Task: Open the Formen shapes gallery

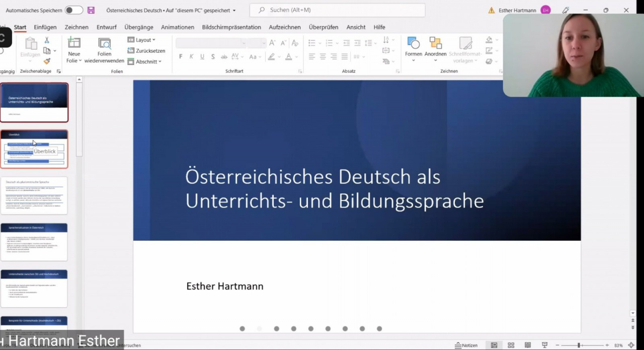Action: click(x=414, y=44)
